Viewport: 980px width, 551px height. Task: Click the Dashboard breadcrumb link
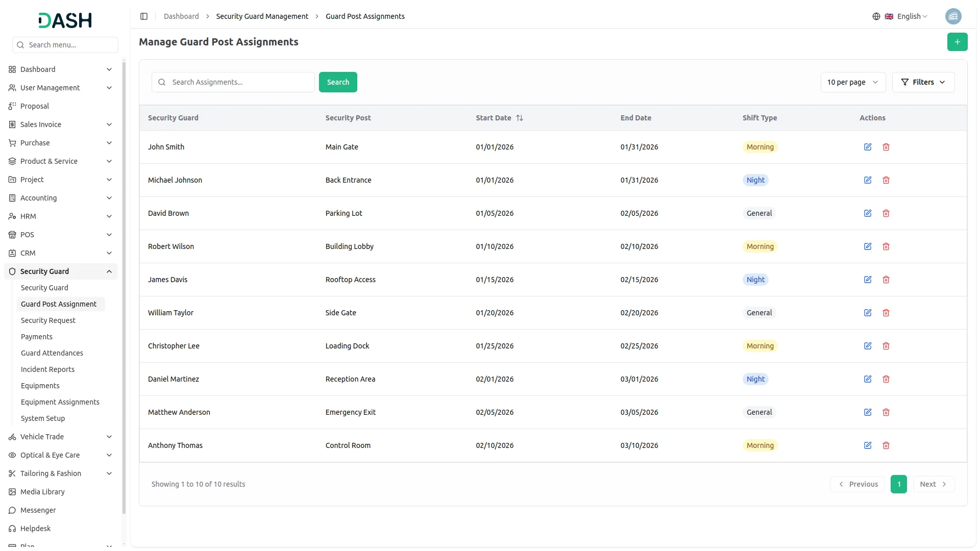tap(181, 16)
